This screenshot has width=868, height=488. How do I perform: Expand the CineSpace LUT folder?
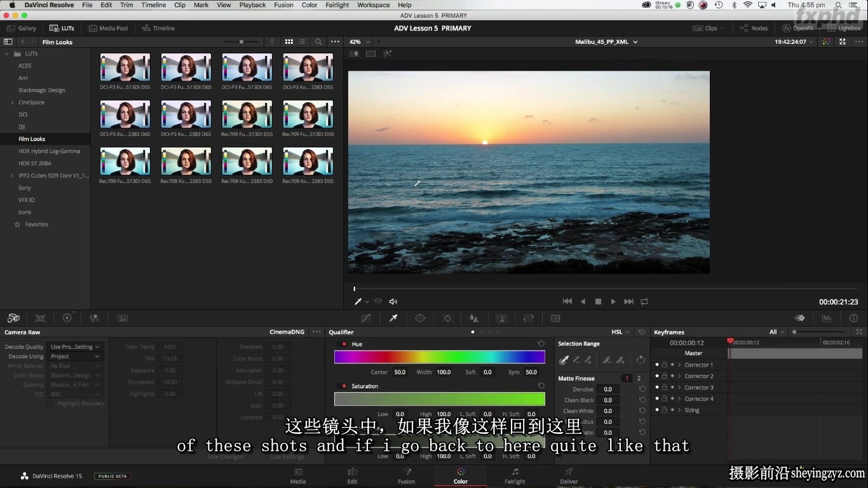pyautogui.click(x=12, y=102)
